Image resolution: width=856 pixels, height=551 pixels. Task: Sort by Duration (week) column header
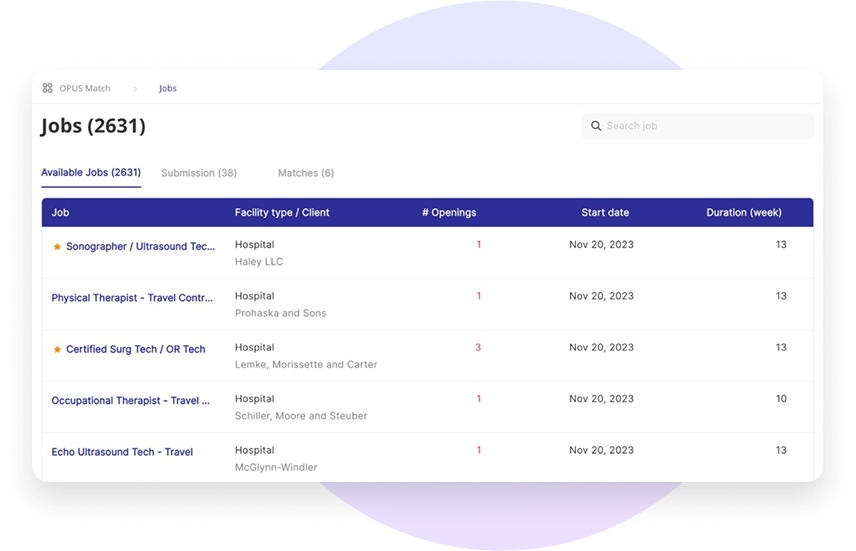[744, 212]
